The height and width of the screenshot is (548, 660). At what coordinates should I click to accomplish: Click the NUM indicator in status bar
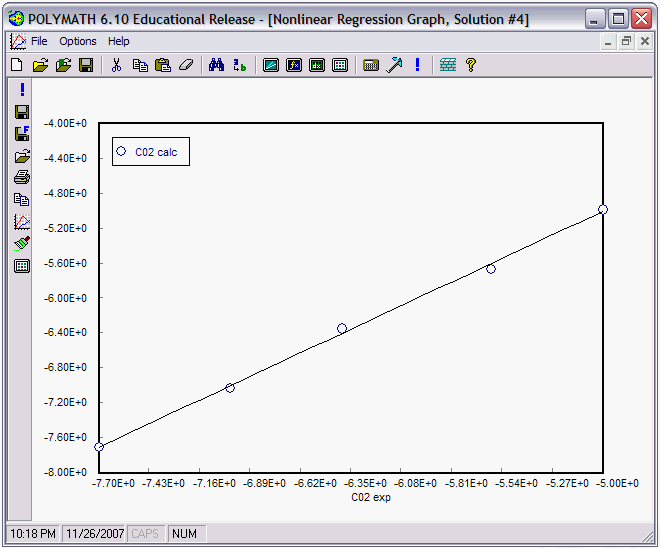(185, 534)
